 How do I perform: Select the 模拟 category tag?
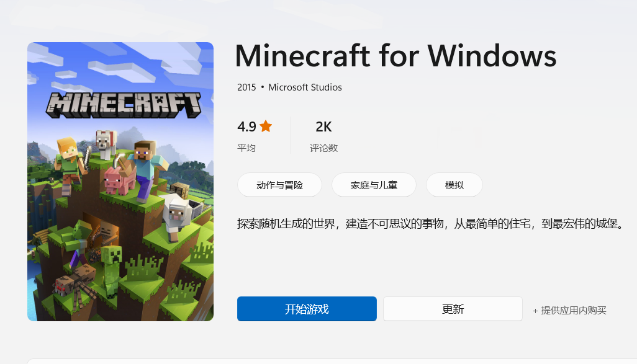point(454,185)
